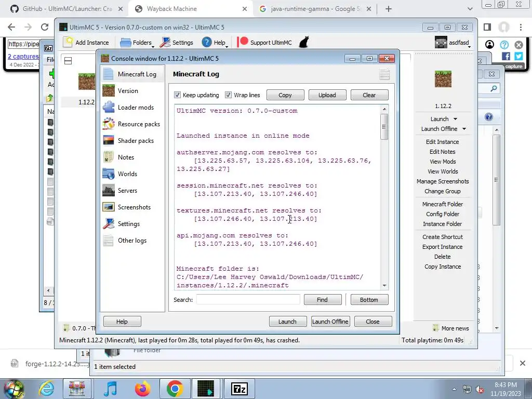Viewport: 532px width, 399px height.
Task: Dismiss the forge download bar
Action: point(523,363)
